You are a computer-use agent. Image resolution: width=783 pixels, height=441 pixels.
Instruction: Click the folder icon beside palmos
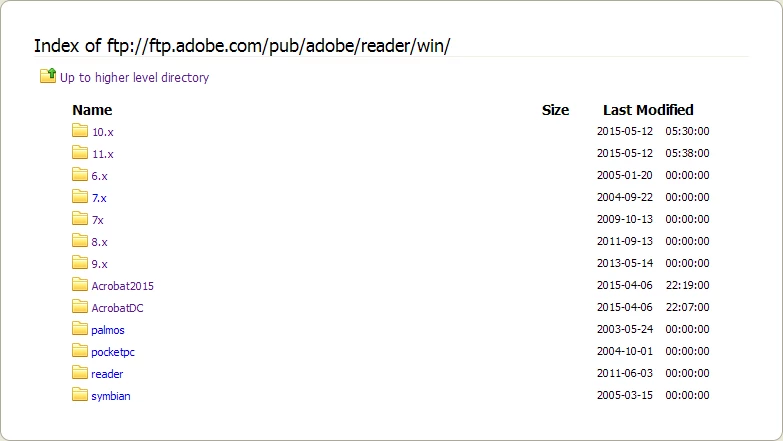click(79, 329)
